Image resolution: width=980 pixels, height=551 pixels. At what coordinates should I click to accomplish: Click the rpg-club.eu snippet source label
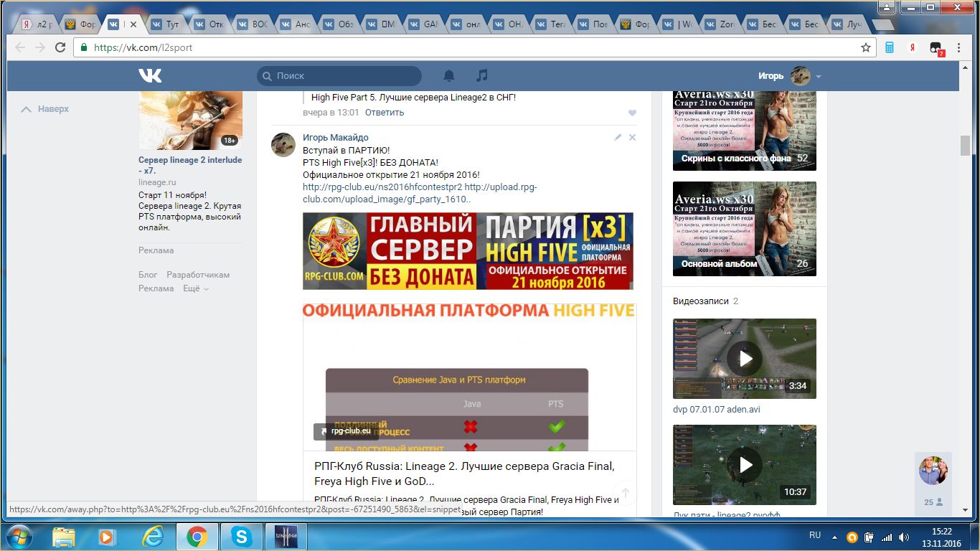(346, 431)
